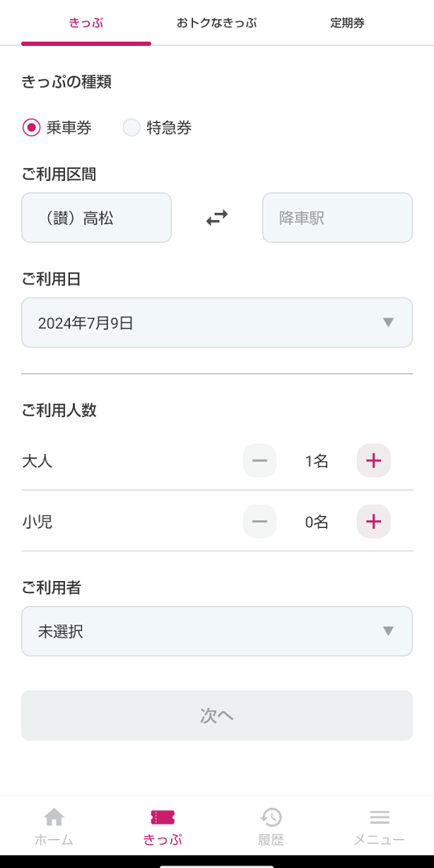434x868 pixels.
Task: Open the きっぷ ticket icon tab
Action: (x=162, y=817)
